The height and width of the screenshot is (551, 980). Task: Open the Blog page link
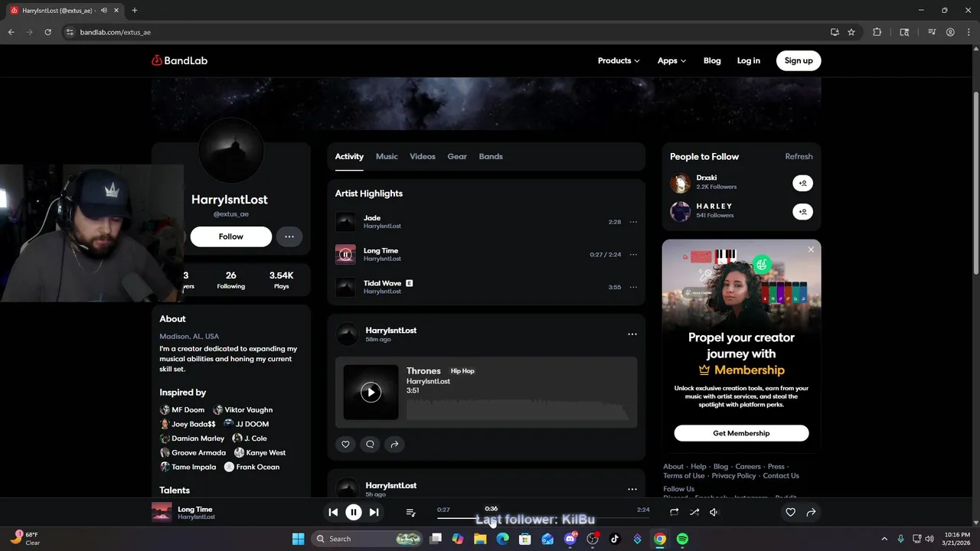[712, 60]
